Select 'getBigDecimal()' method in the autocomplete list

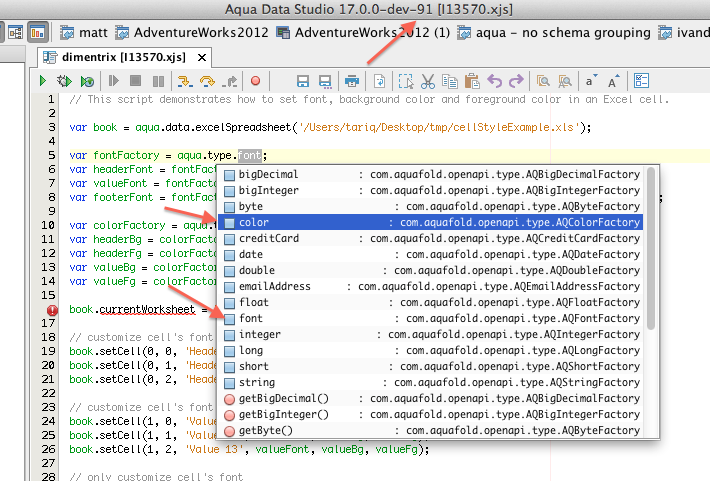click(x=430, y=399)
